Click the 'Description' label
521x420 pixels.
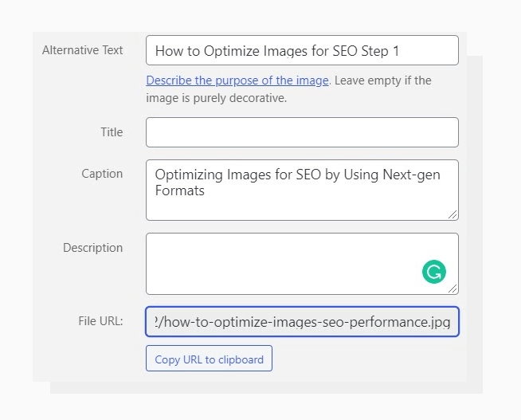tap(92, 248)
